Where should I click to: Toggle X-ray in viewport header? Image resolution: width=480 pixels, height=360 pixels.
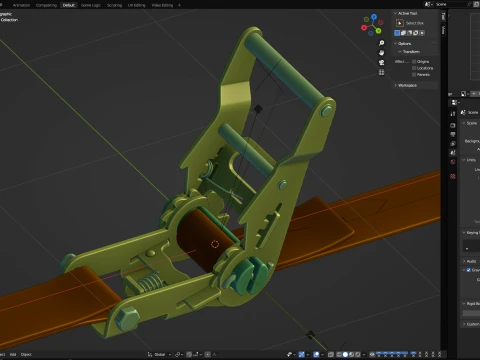click(331, 354)
